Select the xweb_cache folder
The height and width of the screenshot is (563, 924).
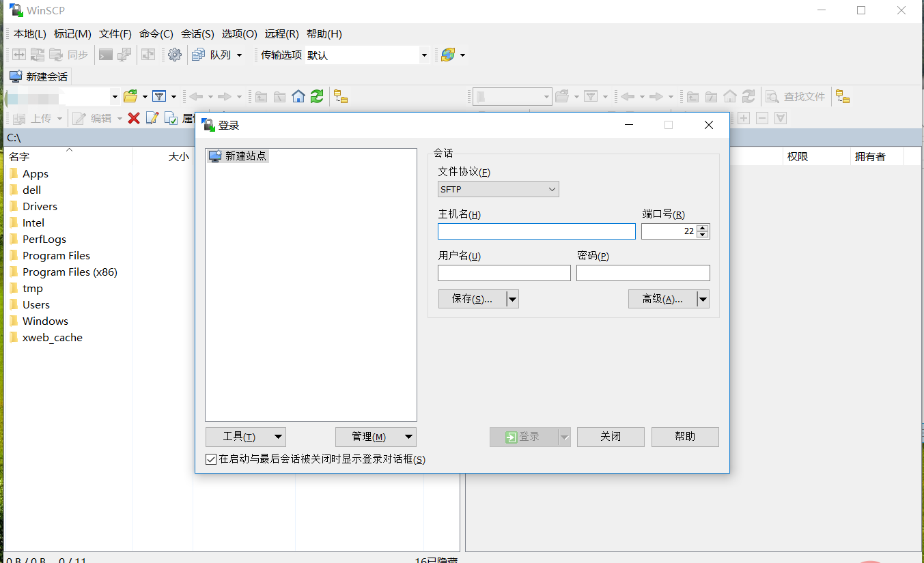(x=46, y=338)
